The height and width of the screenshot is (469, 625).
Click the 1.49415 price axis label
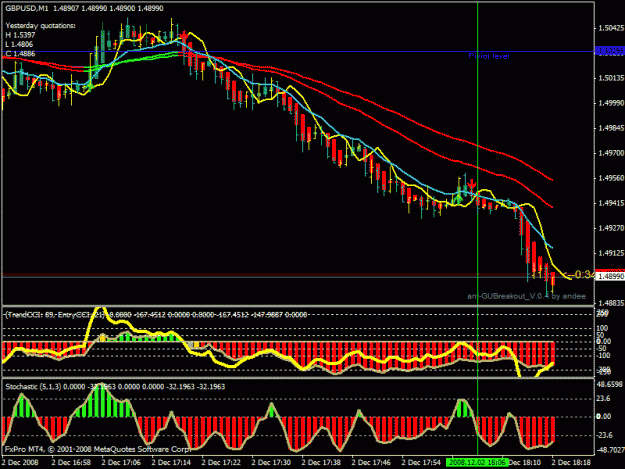[610, 203]
